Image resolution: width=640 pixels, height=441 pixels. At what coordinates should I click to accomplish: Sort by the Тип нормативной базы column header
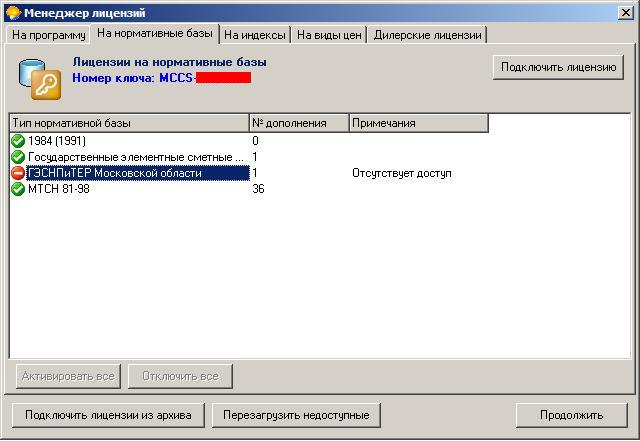pos(129,123)
